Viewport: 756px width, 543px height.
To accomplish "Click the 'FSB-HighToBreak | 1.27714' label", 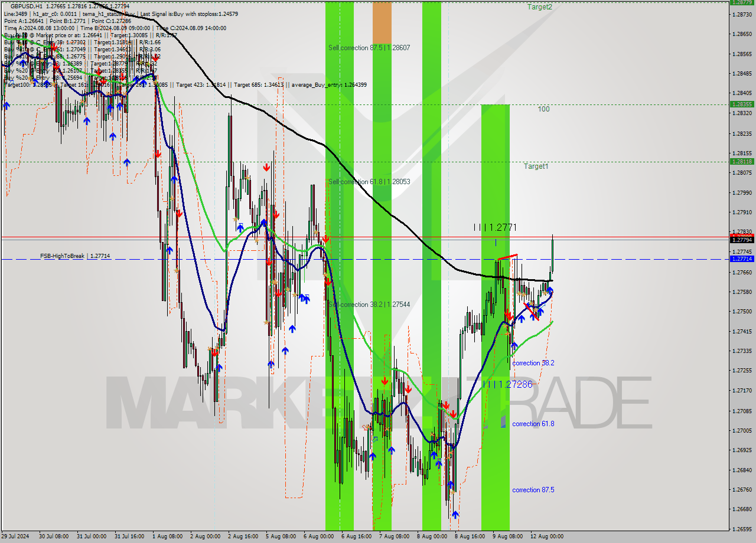I will [75, 256].
